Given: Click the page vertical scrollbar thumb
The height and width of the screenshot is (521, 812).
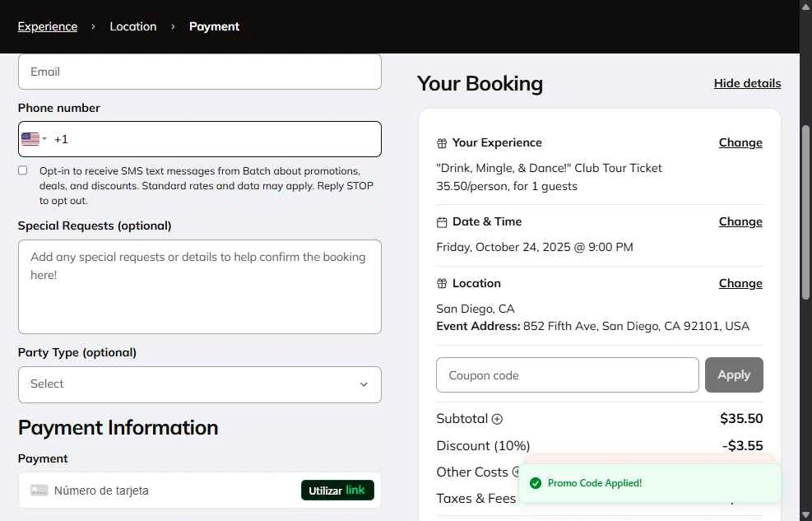Looking at the screenshot, I should click(805, 212).
